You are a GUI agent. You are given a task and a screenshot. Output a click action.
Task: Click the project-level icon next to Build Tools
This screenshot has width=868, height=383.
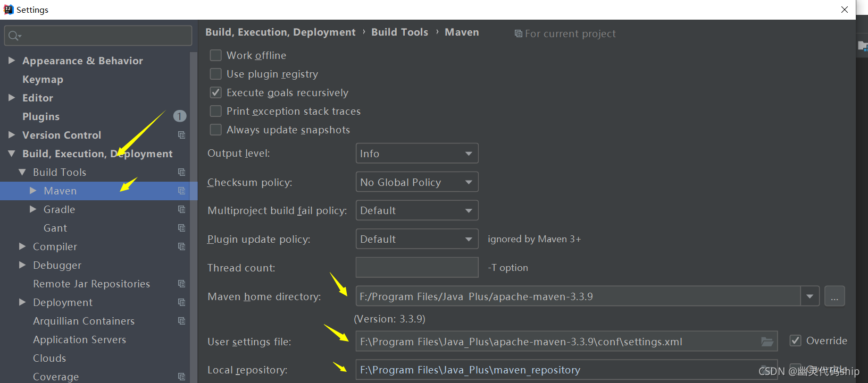pos(182,172)
